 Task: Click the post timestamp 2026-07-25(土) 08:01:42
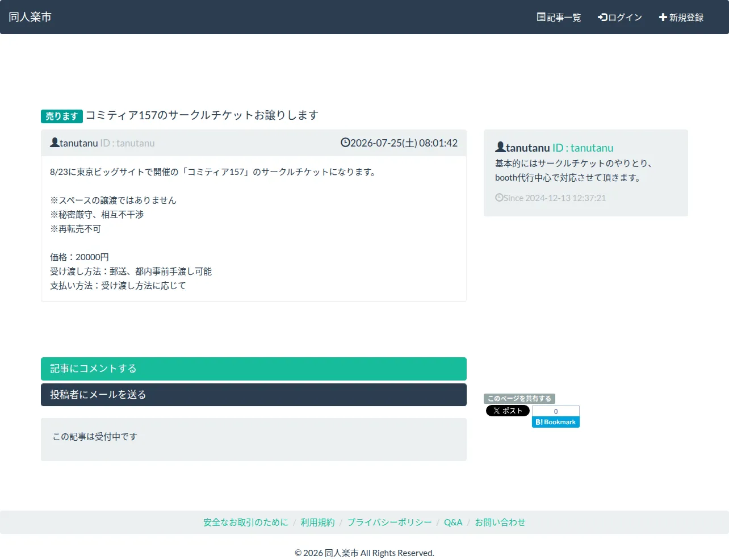coord(404,143)
